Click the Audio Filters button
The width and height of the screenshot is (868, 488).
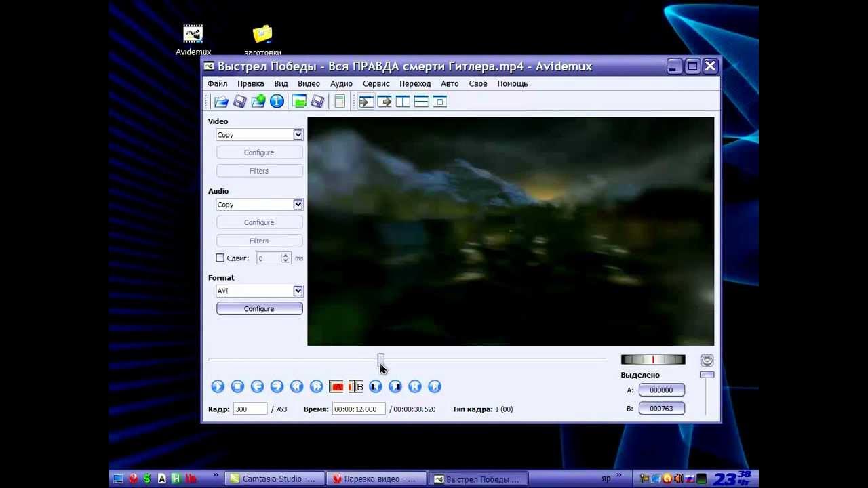[x=259, y=241]
